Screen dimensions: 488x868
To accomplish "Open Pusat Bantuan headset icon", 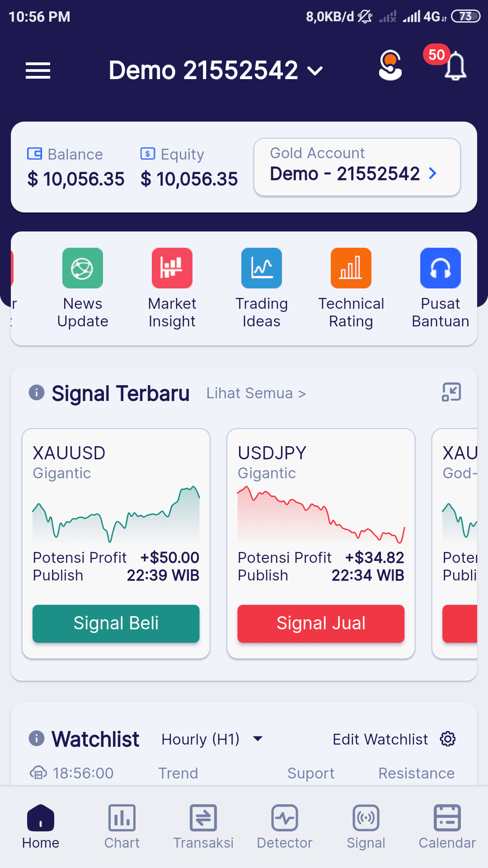I will click(x=441, y=268).
